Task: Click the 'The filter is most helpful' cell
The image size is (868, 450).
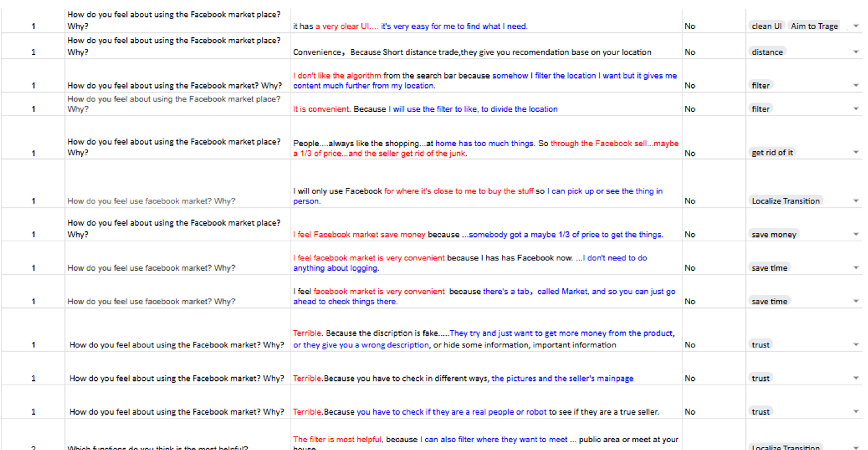Action: pyautogui.click(x=486, y=435)
